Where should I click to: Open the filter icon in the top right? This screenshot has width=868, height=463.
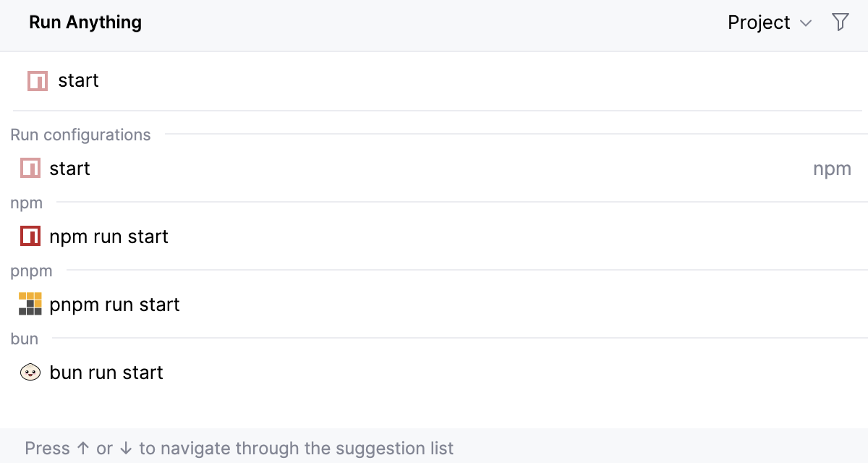coord(840,22)
